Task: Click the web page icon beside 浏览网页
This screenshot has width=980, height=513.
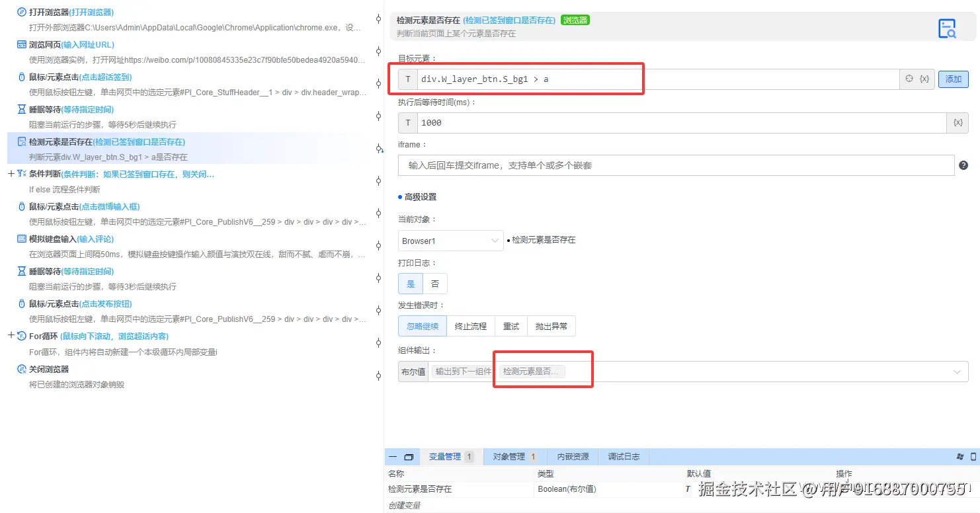Action: [x=21, y=44]
